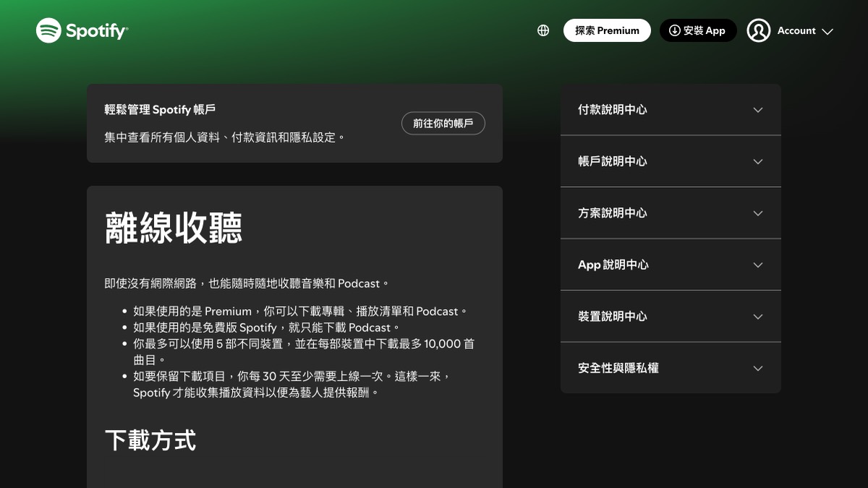Select the App 說明中心 menu label
The image size is (868, 488).
[x=613, y=265]
